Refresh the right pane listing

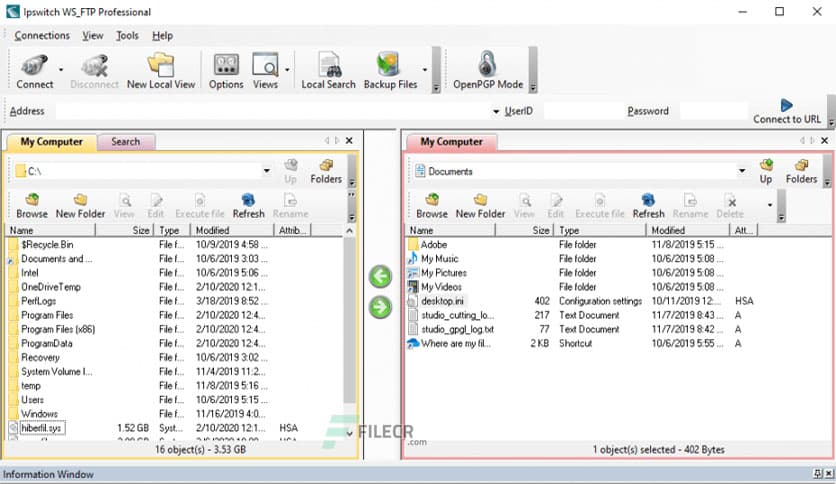tap(648, 206)
